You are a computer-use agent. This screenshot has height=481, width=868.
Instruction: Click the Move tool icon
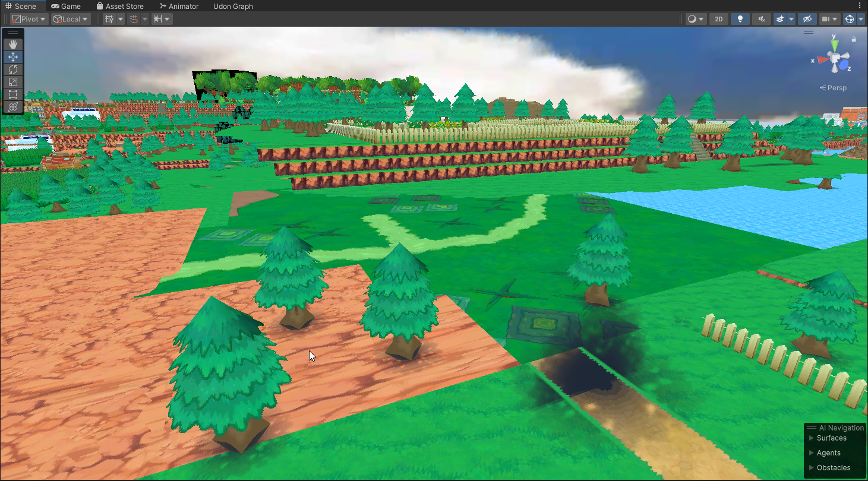click(x=13, y=57)
